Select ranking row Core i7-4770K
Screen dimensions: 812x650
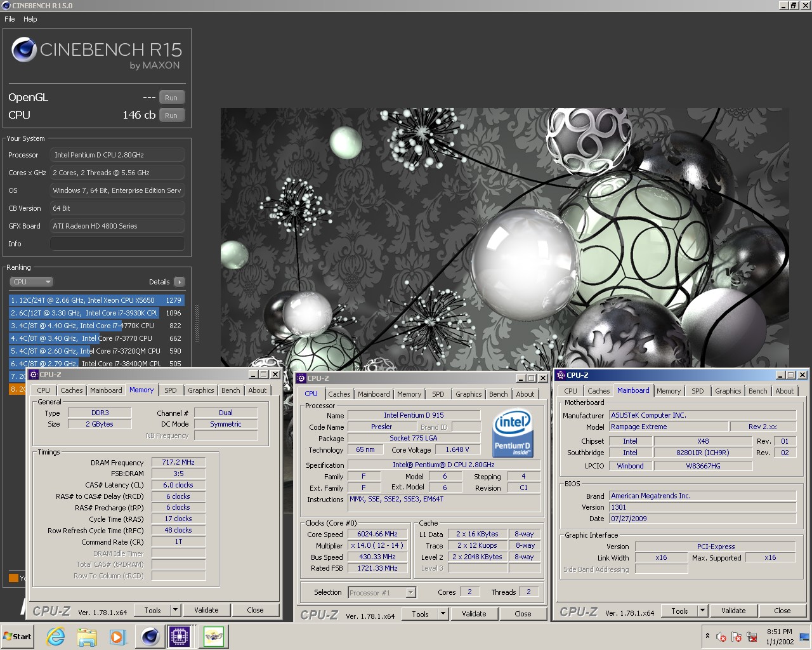(96, 326)
